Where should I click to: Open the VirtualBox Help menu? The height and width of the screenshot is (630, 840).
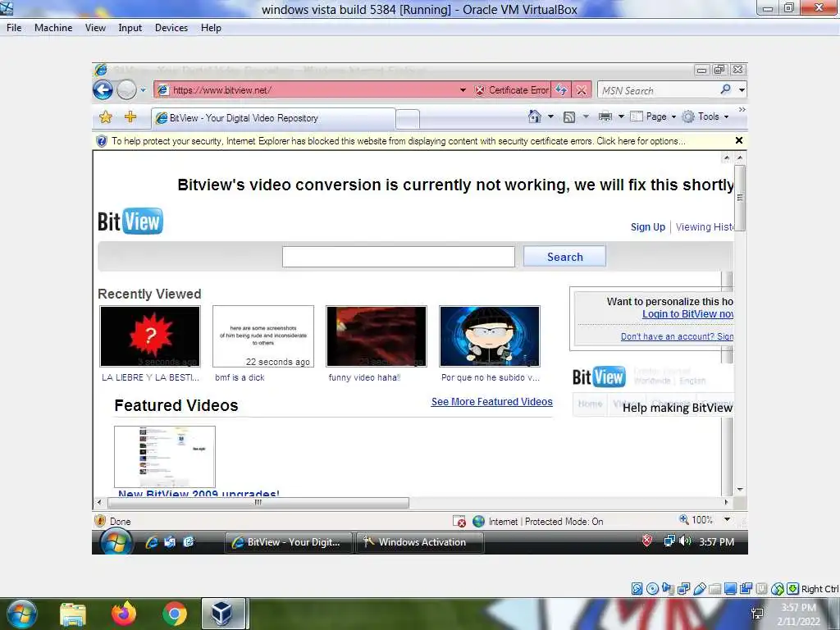(211, 28)
